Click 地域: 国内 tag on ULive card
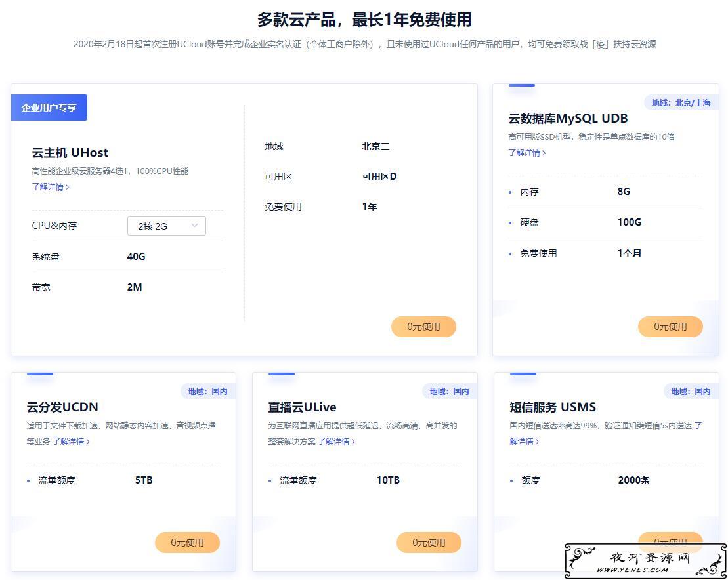The image size is (728, 580). coord(450,392)
